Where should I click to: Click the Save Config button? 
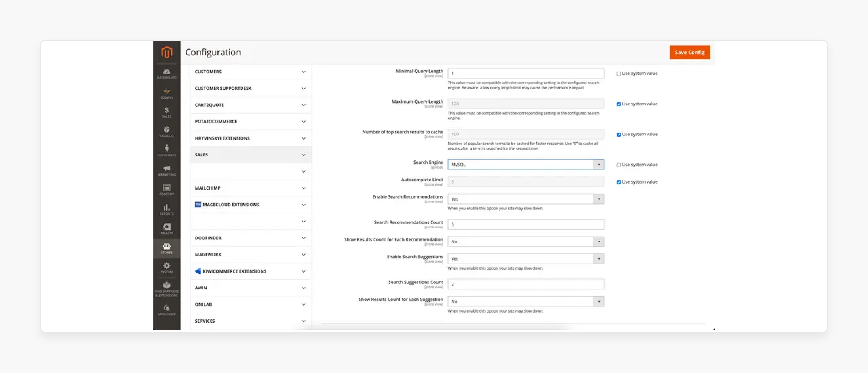click(x=690, y=52)
